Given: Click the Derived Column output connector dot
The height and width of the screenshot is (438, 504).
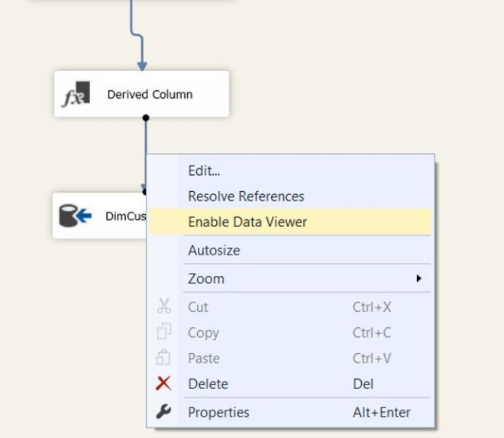Looking at the screenshot, I should coord(146,118).
